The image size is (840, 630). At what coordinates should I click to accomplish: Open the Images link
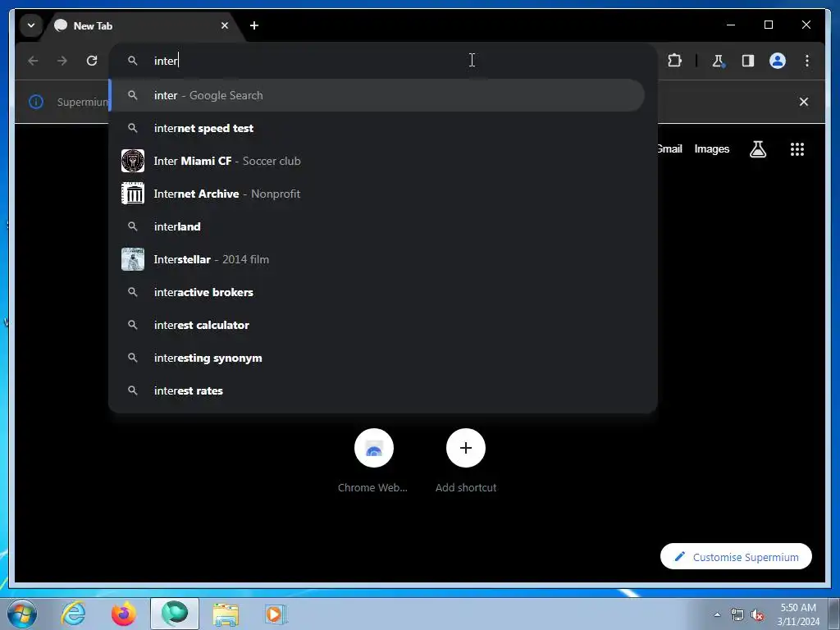pos(711,149)
